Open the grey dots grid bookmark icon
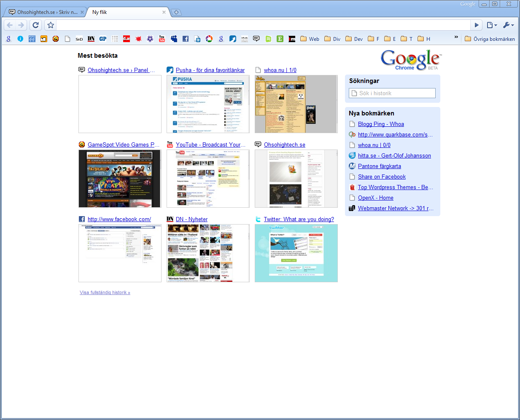 [x=115, y=39]
